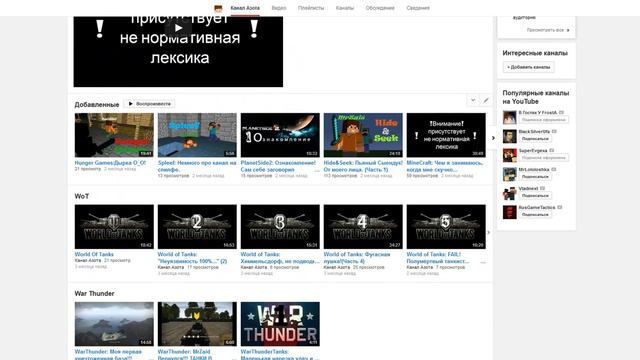Toggle subscription for В Гостях У FrostA
This screenshot has height=360, width=640.
544,120
